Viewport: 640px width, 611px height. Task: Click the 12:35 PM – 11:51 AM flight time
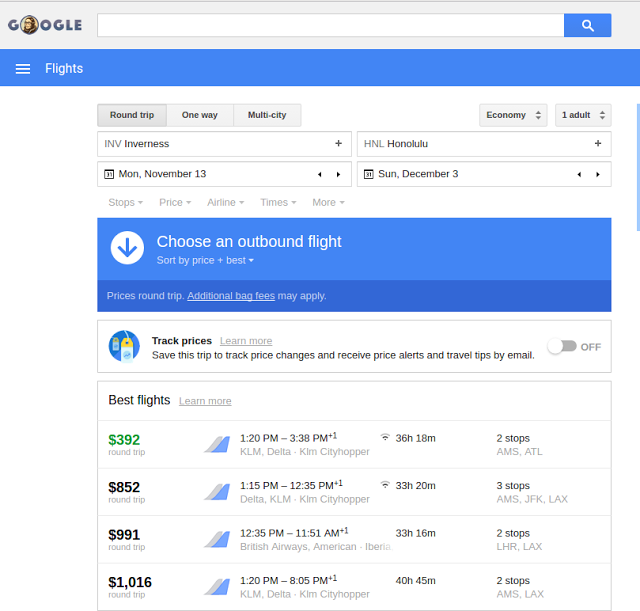(x=294, y=532)
